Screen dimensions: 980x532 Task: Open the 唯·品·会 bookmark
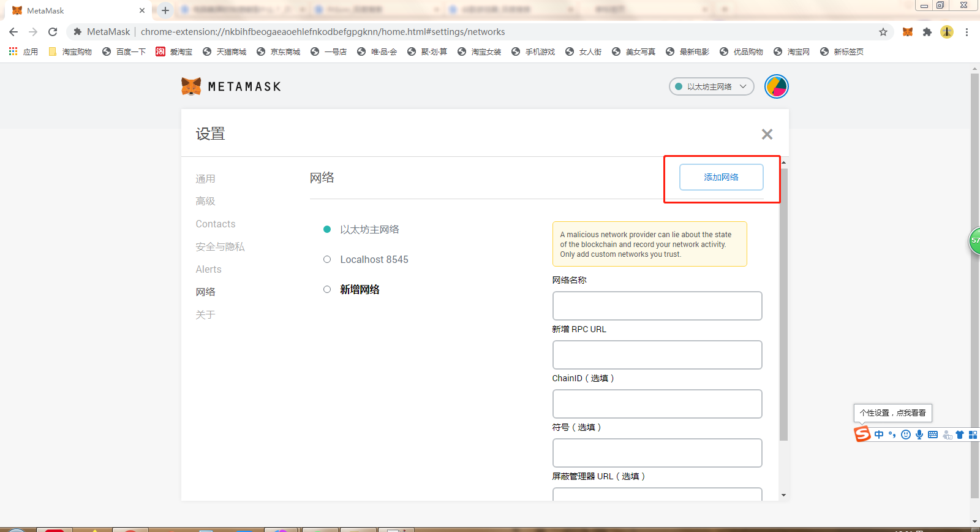tap(377, 51)
